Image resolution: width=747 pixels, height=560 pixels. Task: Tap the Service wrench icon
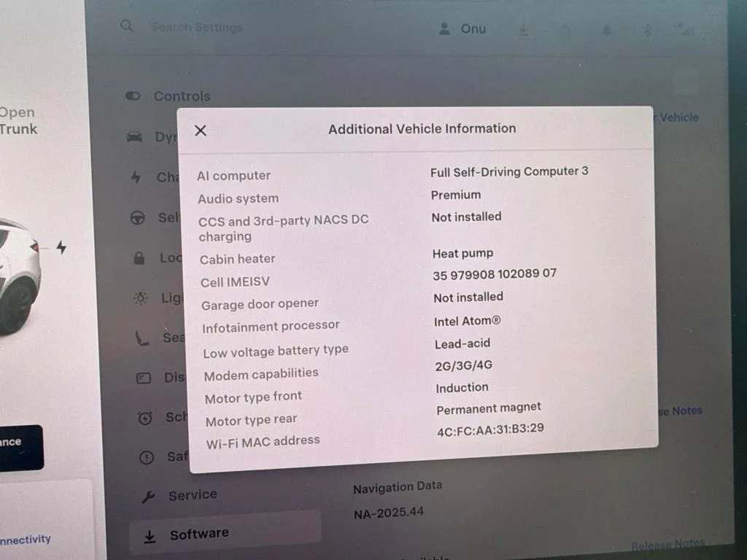(x=148, y=497)
